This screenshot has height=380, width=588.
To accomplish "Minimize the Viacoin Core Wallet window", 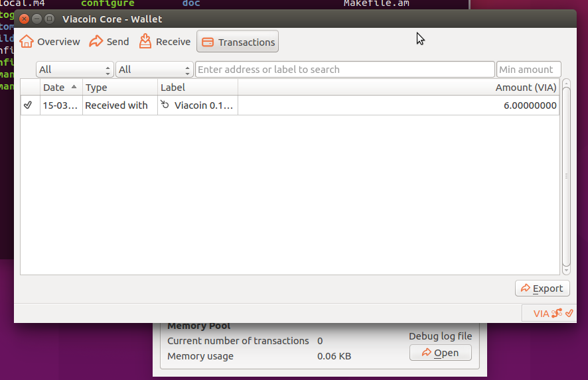I will pyautogui.click(x=37, y=19).
